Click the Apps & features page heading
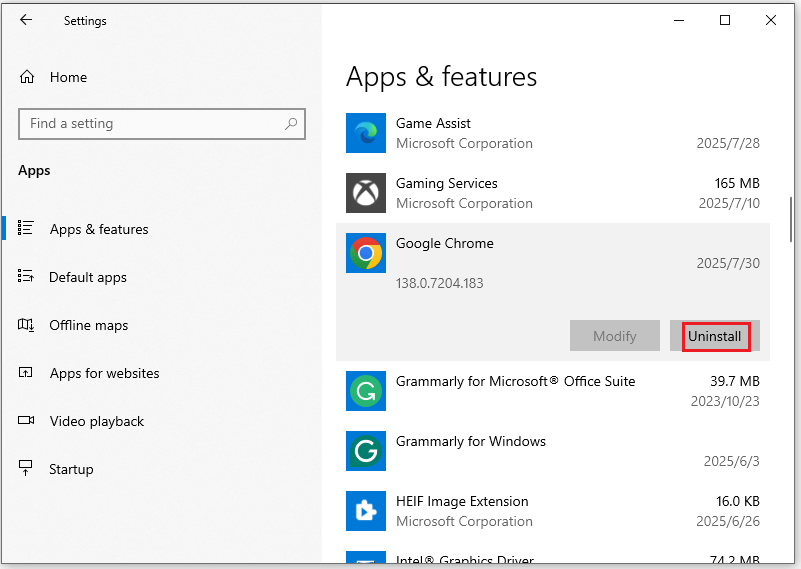This screenshot has width=801, height=569. pos(441,77)
